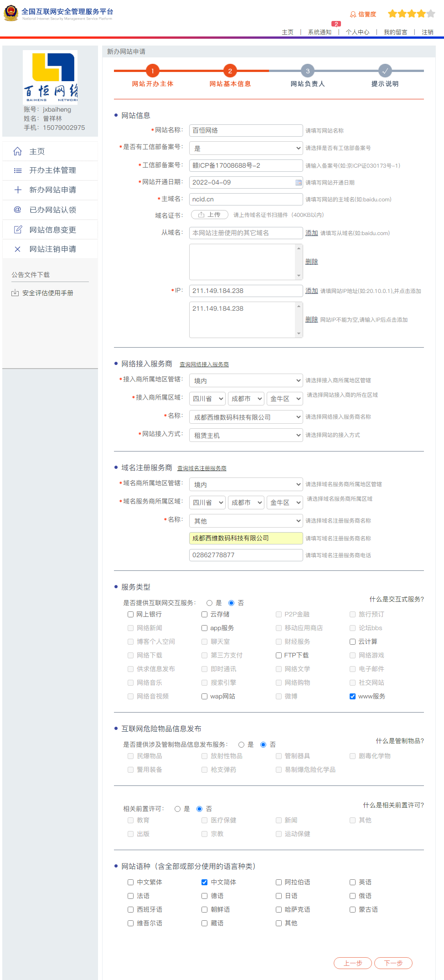Open the access provider name dropdown 成都西维数码科技有限公司

pos(246,417)
